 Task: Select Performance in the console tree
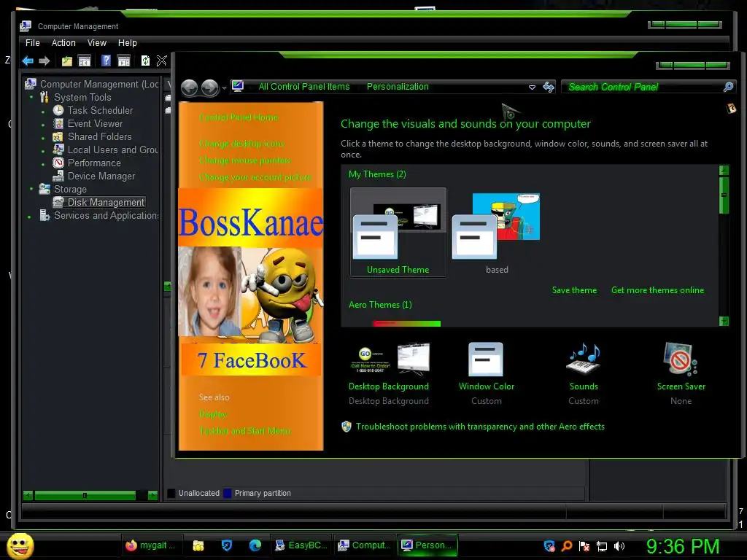94,163
